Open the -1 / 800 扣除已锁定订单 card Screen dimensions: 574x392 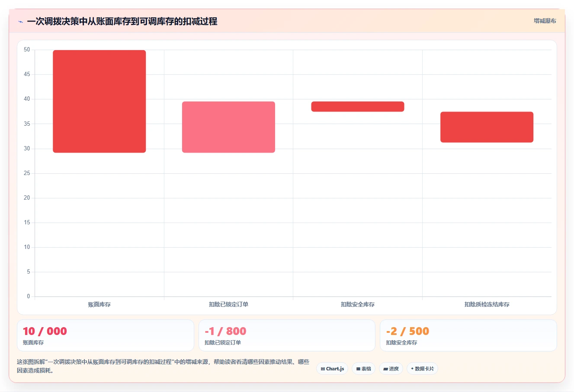[x=287, y=335]
